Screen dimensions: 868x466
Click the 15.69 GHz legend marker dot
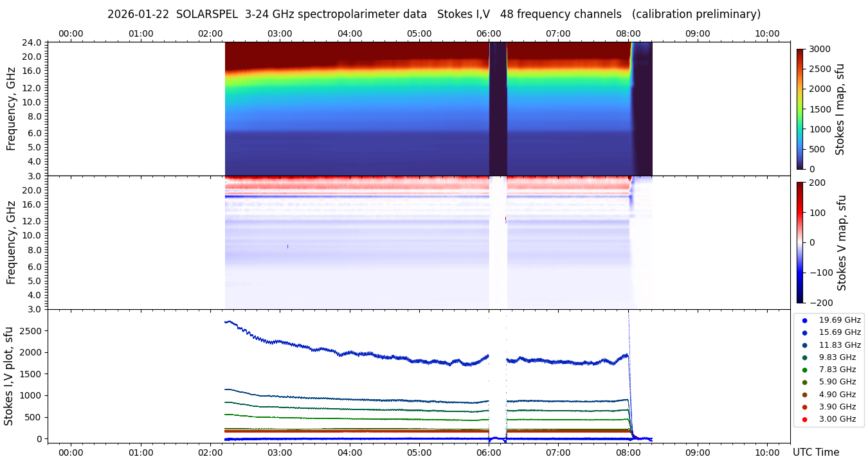804,332
